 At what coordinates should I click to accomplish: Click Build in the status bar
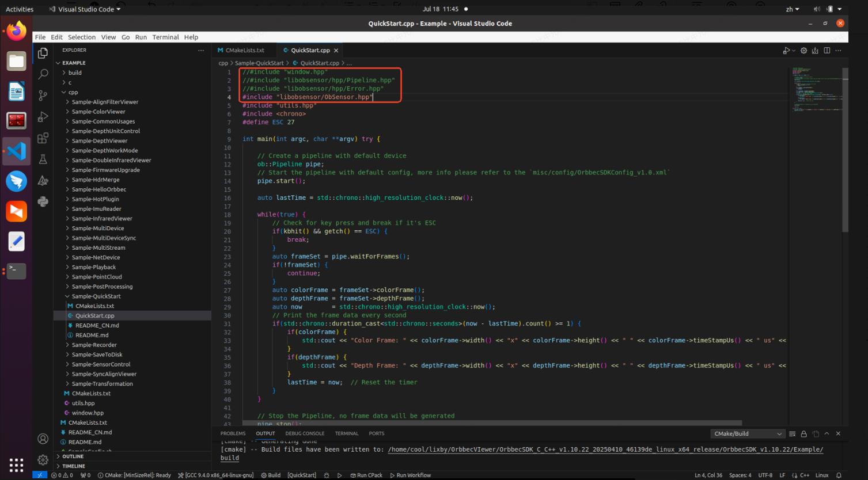(x=271, y=475)
